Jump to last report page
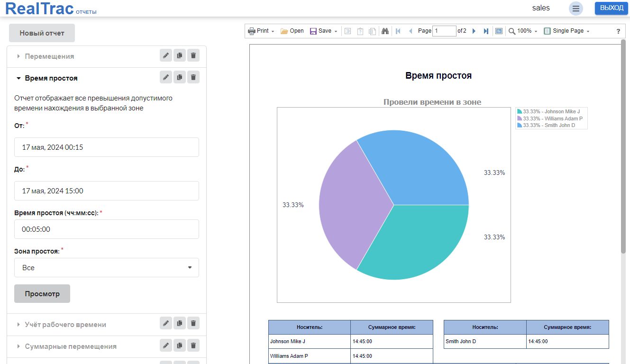This screenshot has width=630, height=364. 486,31
